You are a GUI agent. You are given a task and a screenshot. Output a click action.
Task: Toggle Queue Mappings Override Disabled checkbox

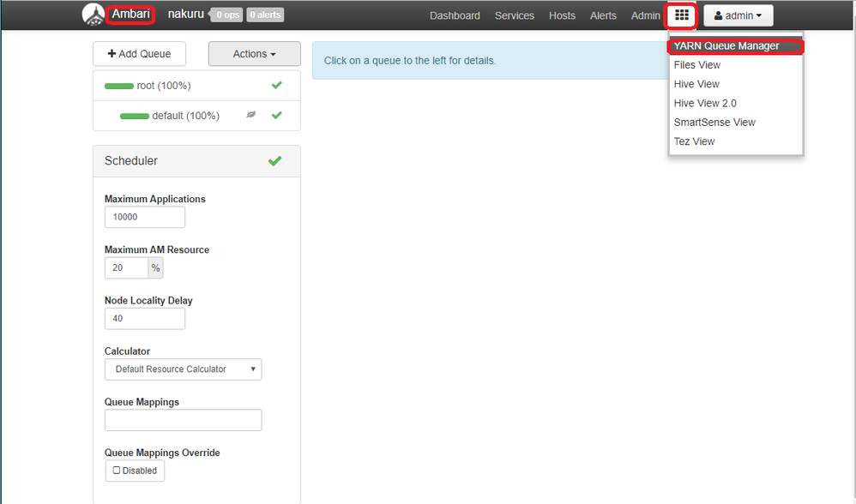click(x=117, y=471)
